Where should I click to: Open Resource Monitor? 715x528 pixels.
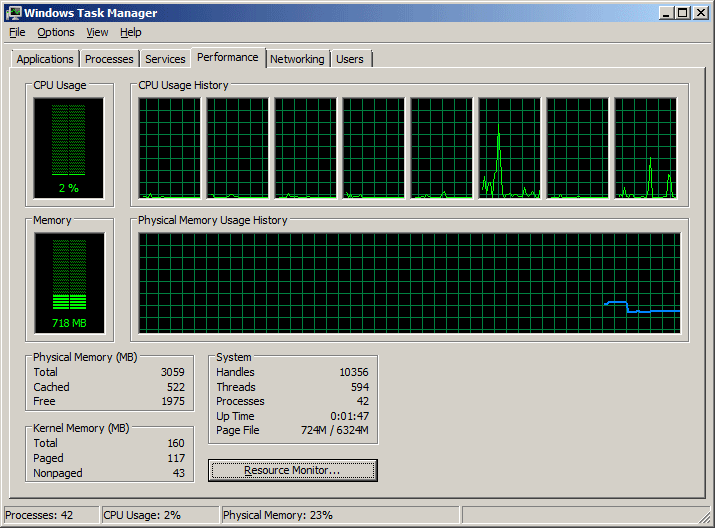292,470
